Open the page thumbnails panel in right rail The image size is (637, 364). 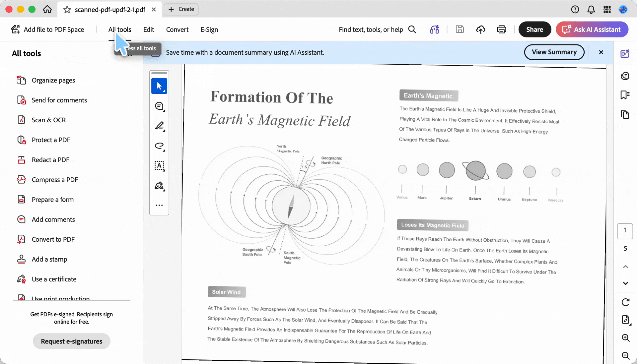pos(625,114)
